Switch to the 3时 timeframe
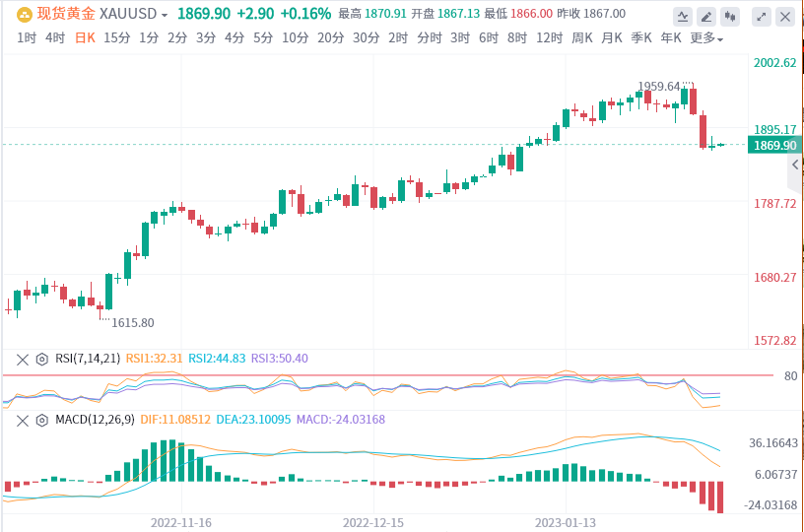 click(x=460, y=37)
